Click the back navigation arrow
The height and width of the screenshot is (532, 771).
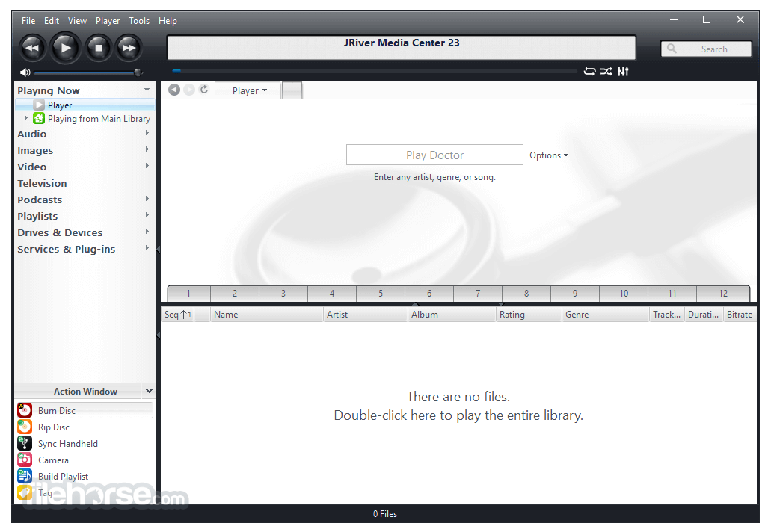pos(174,90)
